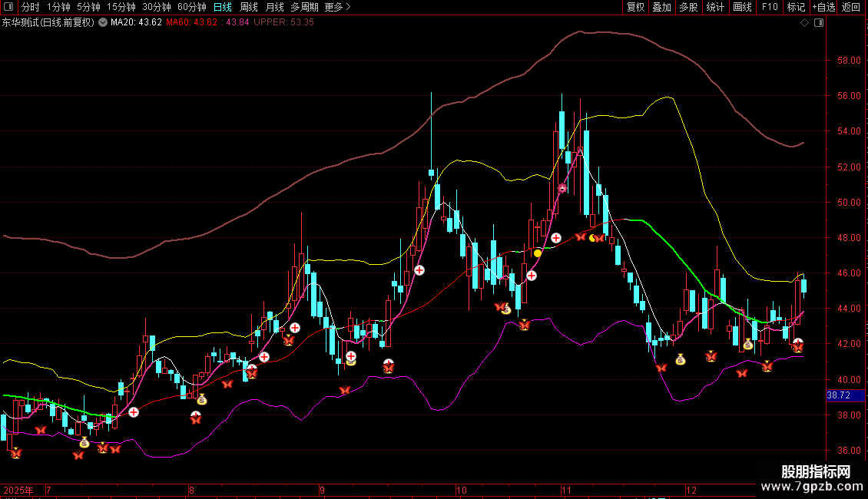Activate the 画线 drawing tools
The image size is (868, 499).
click(742, 7)
